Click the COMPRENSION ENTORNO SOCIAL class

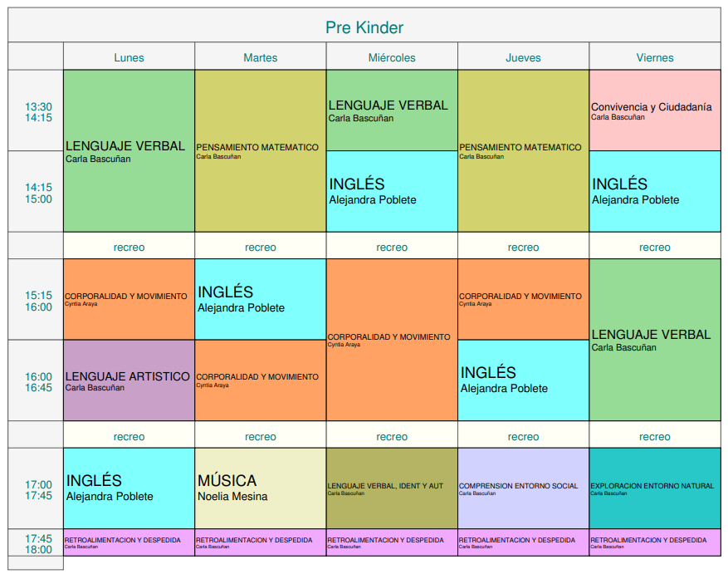tap(523, 488)
